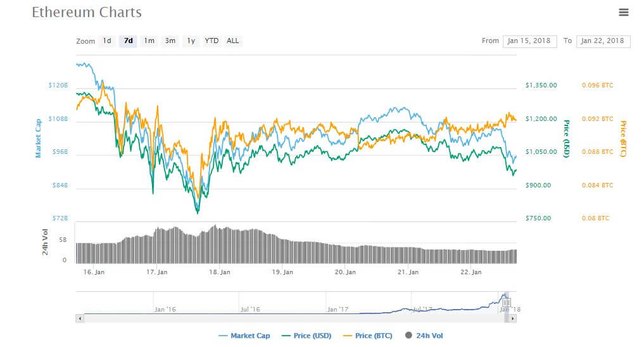Select the 1d zoom range
Screen dimensions: 644x347
coord(107,41)
